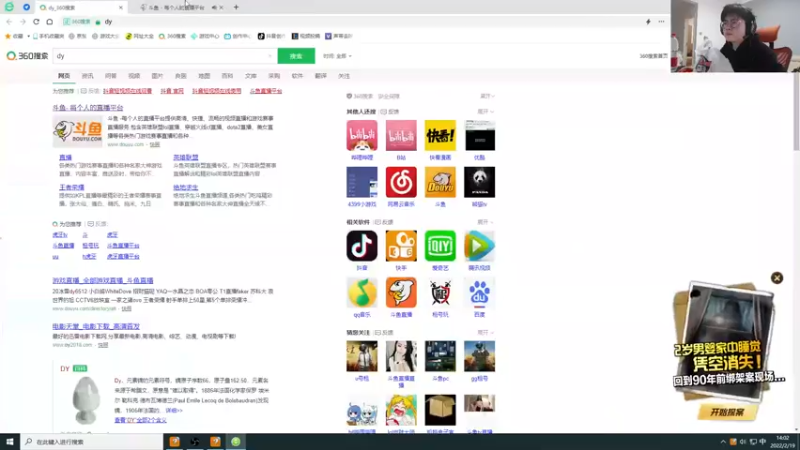The height and width of the screenshot is (450, 800).
Task: Open the 网址大全 bookmark
Action: click(x=139, y=36)
